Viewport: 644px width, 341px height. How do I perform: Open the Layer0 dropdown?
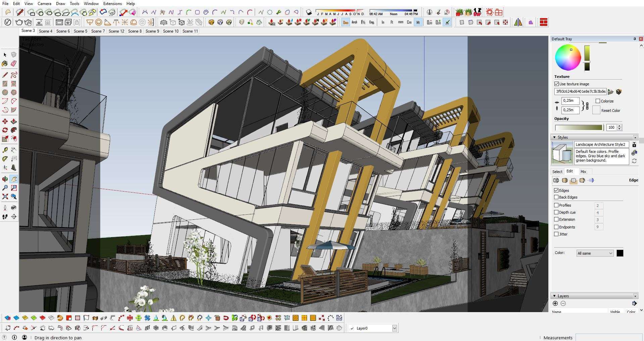coord(394,328)
